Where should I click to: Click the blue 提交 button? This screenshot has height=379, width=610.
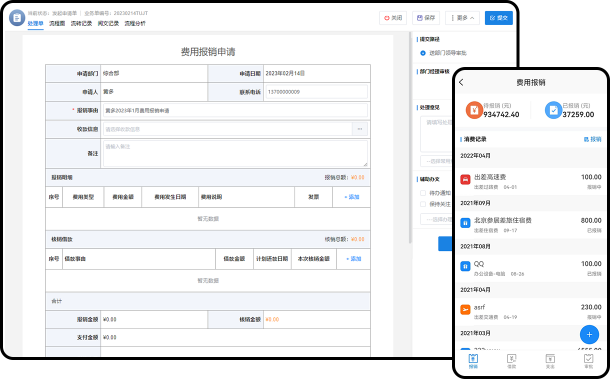click(499, 18)
